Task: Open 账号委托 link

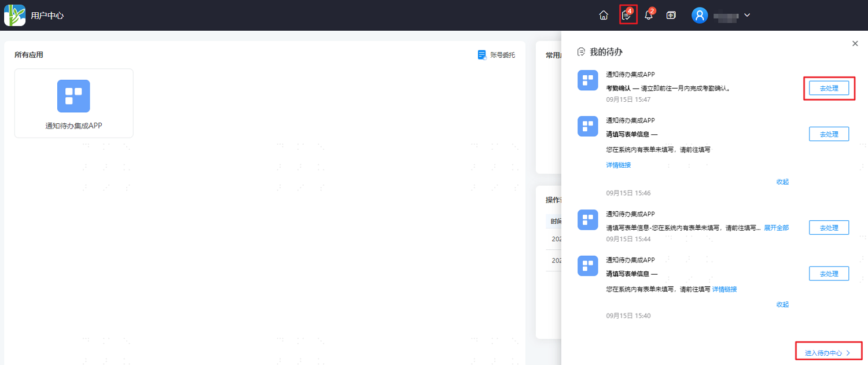Action: pyautogui.click(x=502, y=55)
